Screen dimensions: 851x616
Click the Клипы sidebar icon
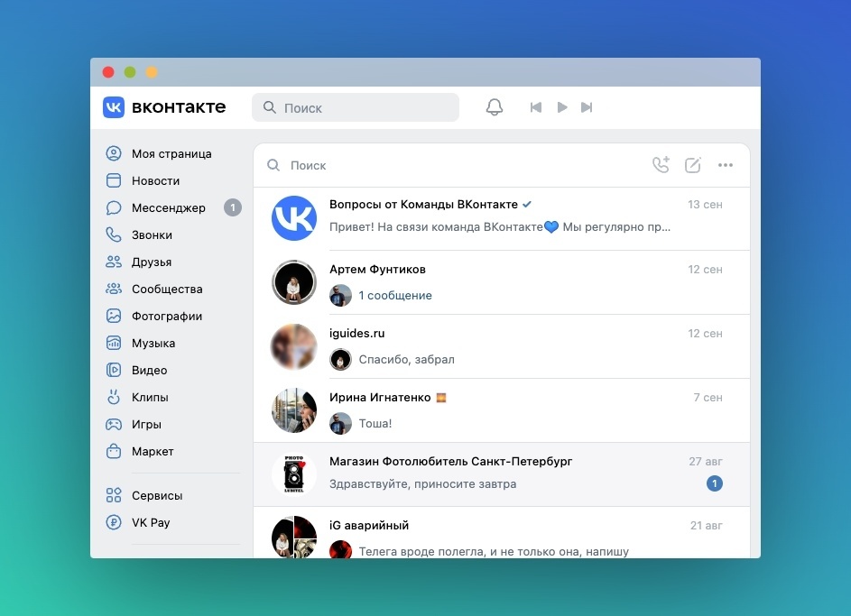(114, 398)
